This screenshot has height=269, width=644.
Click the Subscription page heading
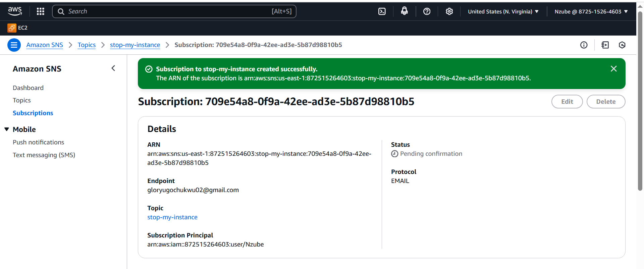(276, 101)
